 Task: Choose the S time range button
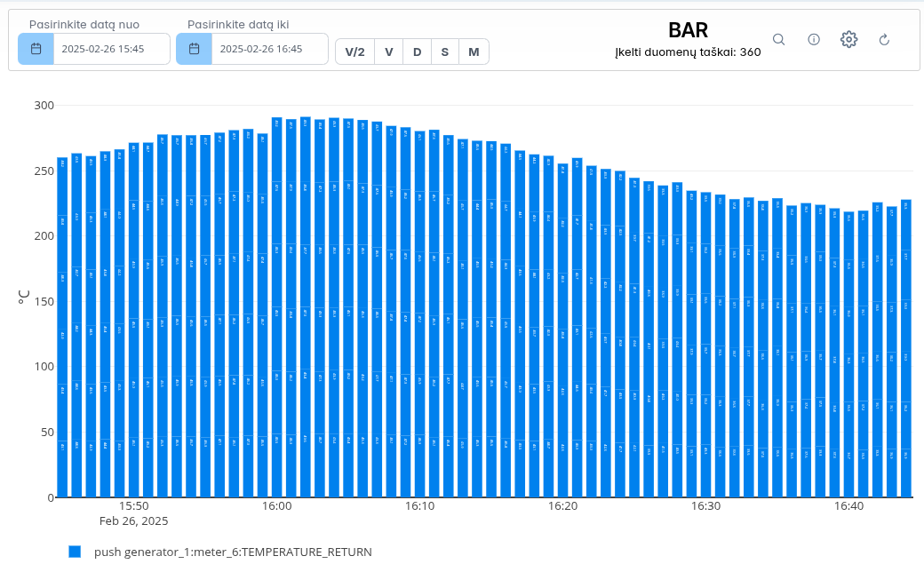(x=445, y=52)
